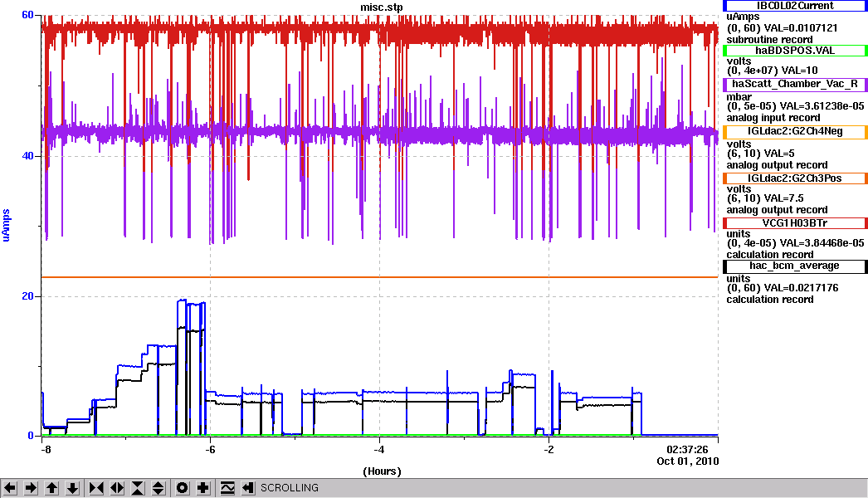Select the IGLdac2:G2Ch4Neg legend entry

click(795, 131)
